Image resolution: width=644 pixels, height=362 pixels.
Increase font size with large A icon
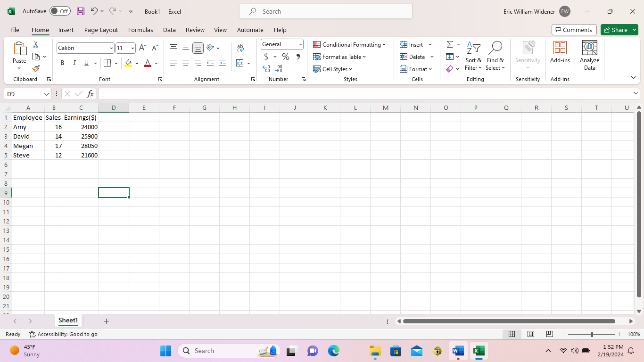click(x=143, y=48)
